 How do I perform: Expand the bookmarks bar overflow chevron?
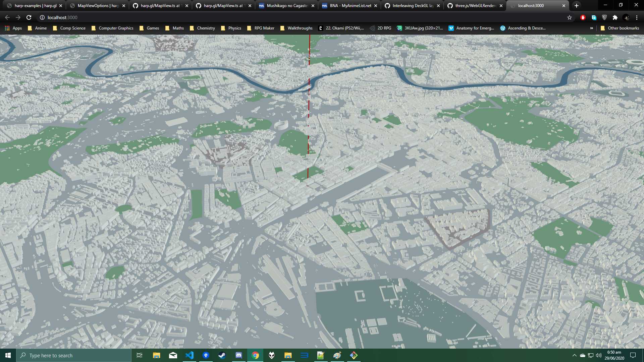591,28
